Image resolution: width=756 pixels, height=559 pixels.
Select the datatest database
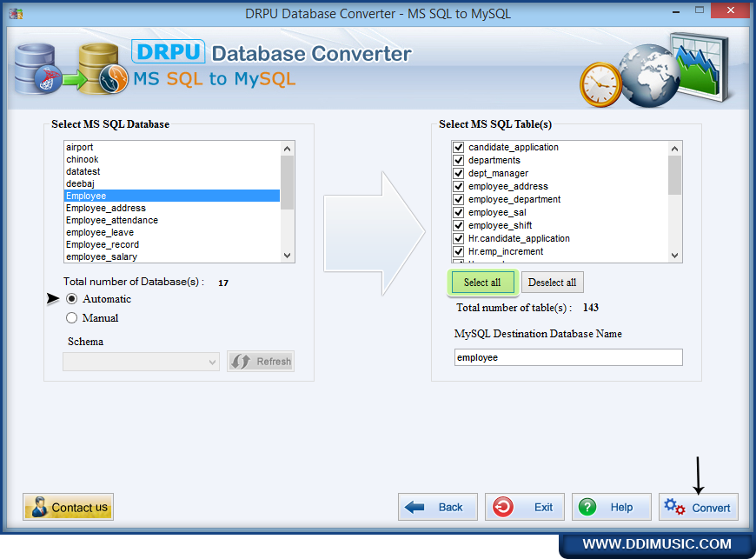coord(172,171)
